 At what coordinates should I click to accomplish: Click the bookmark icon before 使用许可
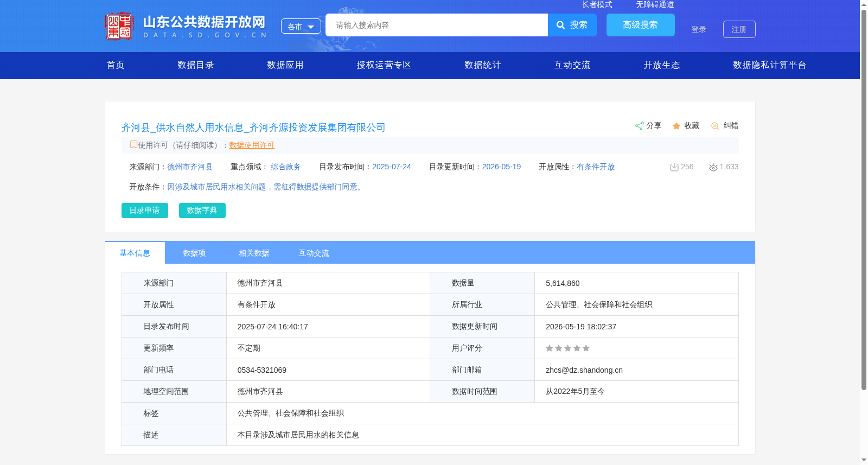click(133, 144)
